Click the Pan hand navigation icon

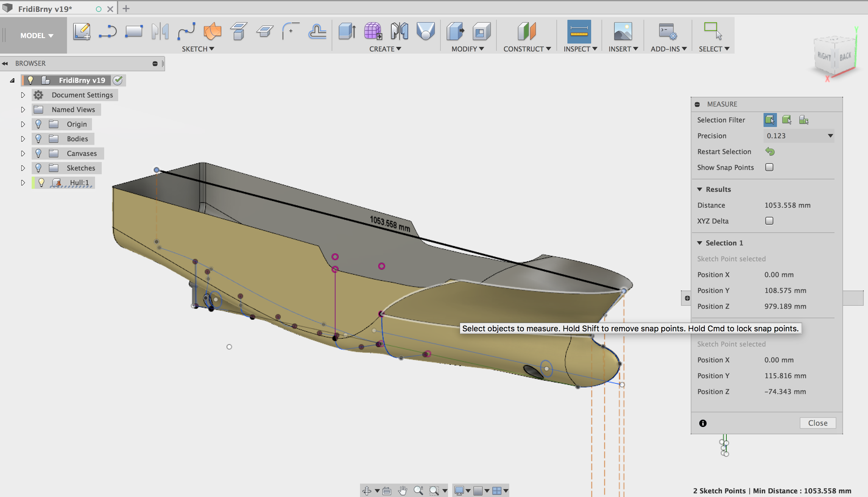pos(403,491)
